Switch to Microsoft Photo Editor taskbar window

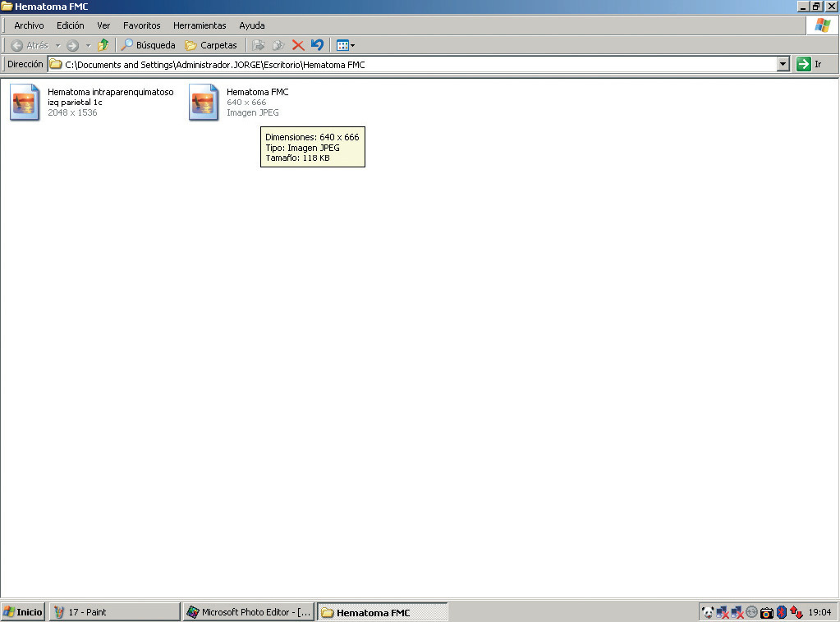pos(248,612)
